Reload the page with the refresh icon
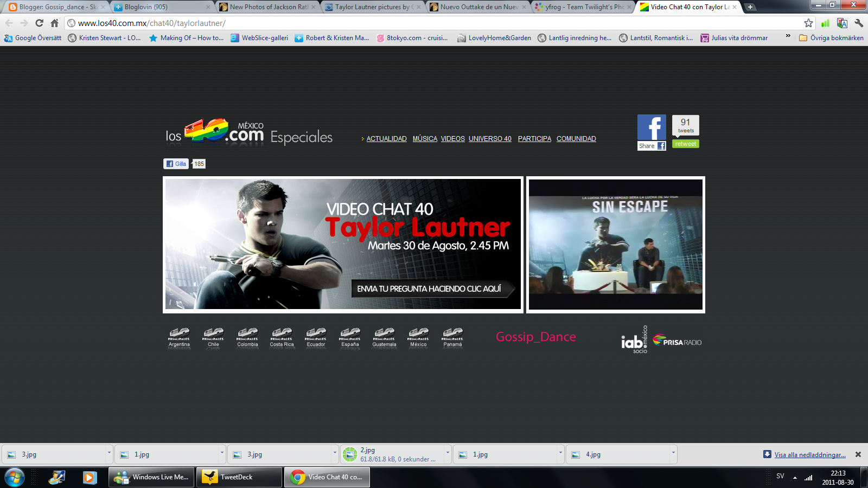 (39, 23)
